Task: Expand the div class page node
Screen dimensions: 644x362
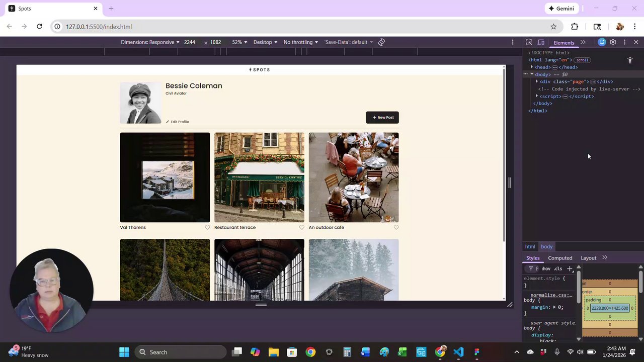Action: 537,81
